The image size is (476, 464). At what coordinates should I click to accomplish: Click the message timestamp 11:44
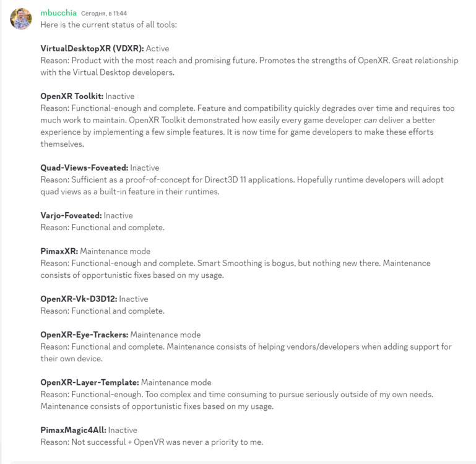tap(103, 13)
